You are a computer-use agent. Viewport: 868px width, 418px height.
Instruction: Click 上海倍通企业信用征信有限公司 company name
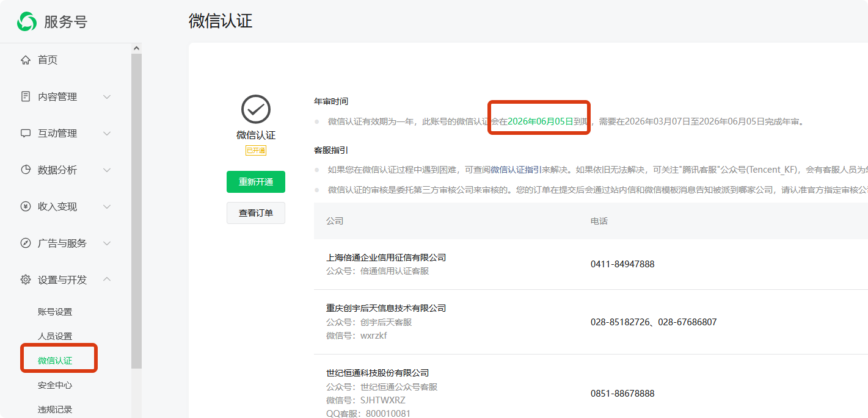[x=386, y=258]
